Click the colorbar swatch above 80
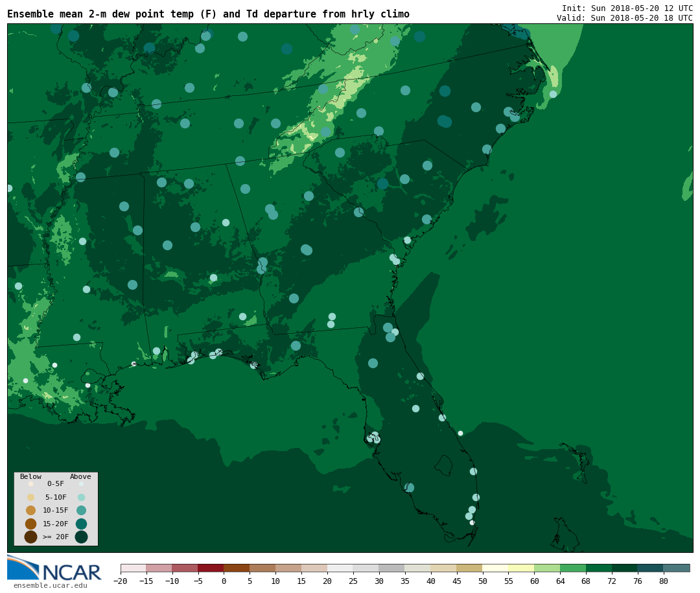The image size is (700, 593). [677, 568]
